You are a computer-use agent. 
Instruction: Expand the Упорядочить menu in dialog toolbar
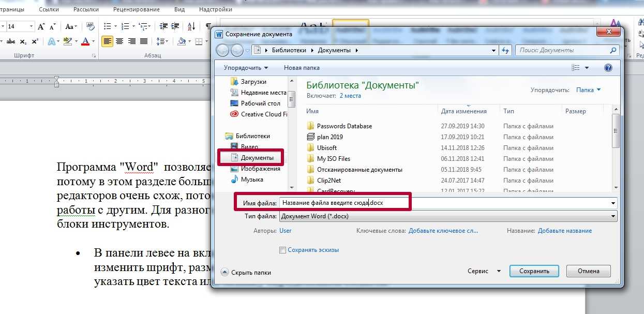[246, 68]
